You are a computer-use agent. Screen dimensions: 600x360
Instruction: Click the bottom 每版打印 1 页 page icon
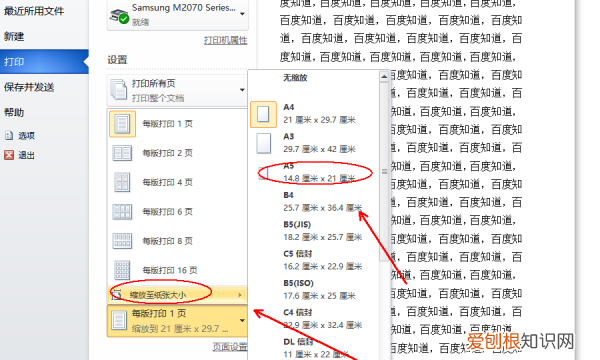pos(119,321)
